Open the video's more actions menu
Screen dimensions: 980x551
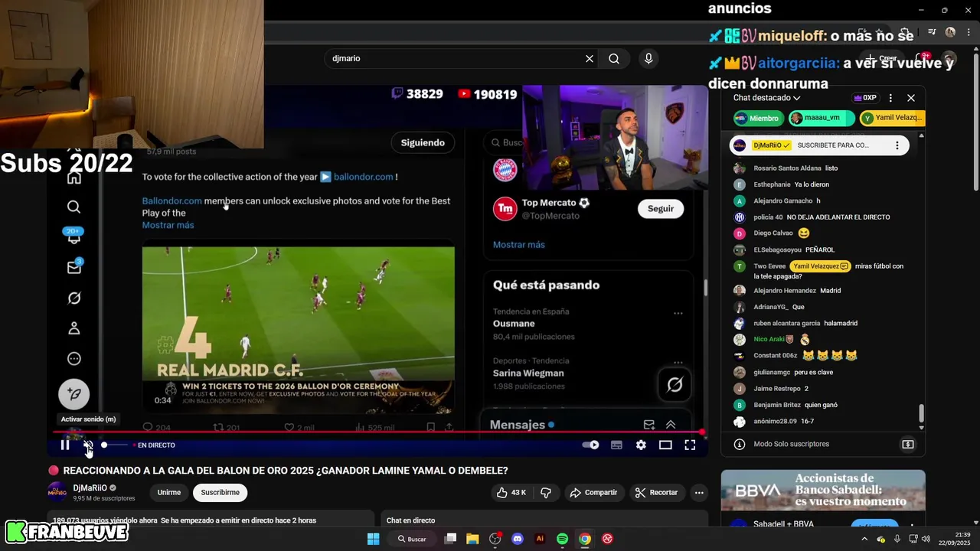[x=698, y=492]
